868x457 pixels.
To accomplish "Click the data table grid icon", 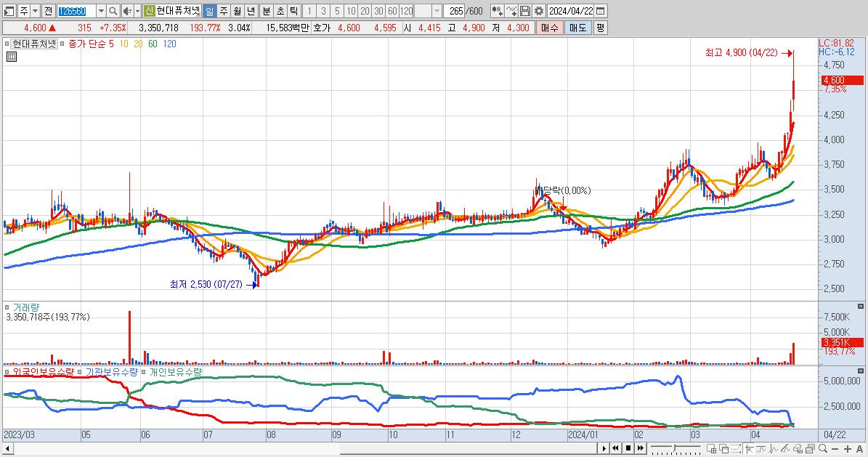I will 11,57.
